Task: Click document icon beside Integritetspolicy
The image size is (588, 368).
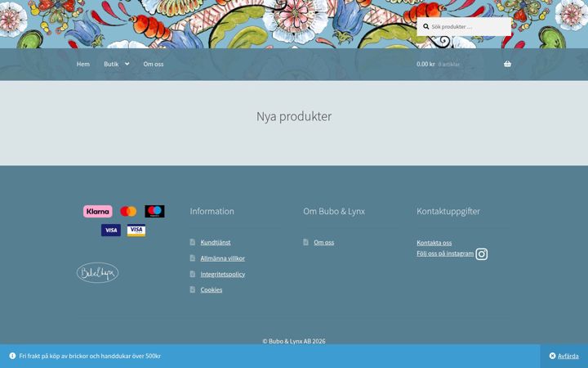Action: tap(193, 274)
